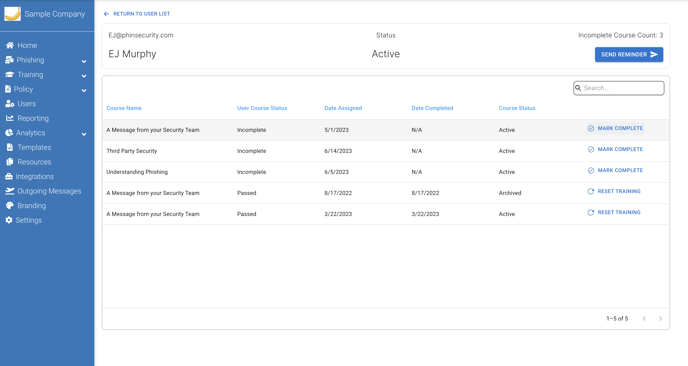Click the send arrow icon on Send Reminder
The image size is (688, 366).
click(x=654, y=54)
